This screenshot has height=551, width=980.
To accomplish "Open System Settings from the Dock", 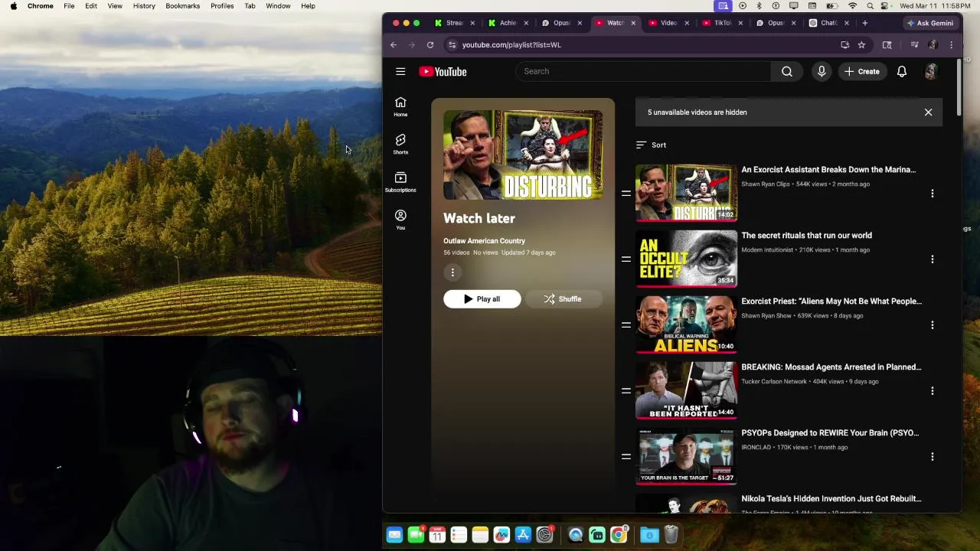I will coord(544,535).
